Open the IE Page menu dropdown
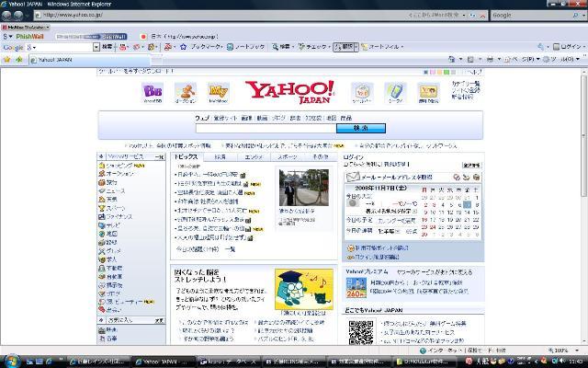This screenshot has width=588, height=368. (x=538, y=59)
